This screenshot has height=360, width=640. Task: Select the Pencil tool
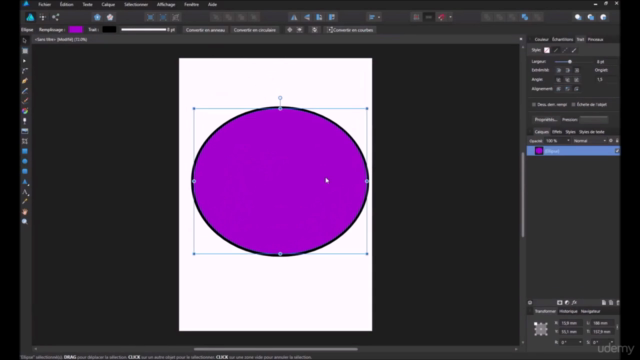pos(24,91)
